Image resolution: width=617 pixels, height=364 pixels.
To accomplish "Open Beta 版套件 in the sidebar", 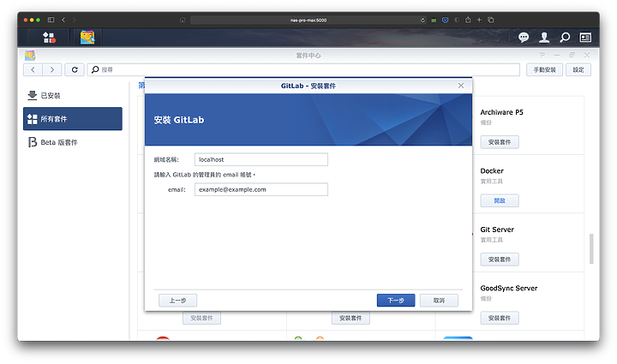I will tap(73, 142).
